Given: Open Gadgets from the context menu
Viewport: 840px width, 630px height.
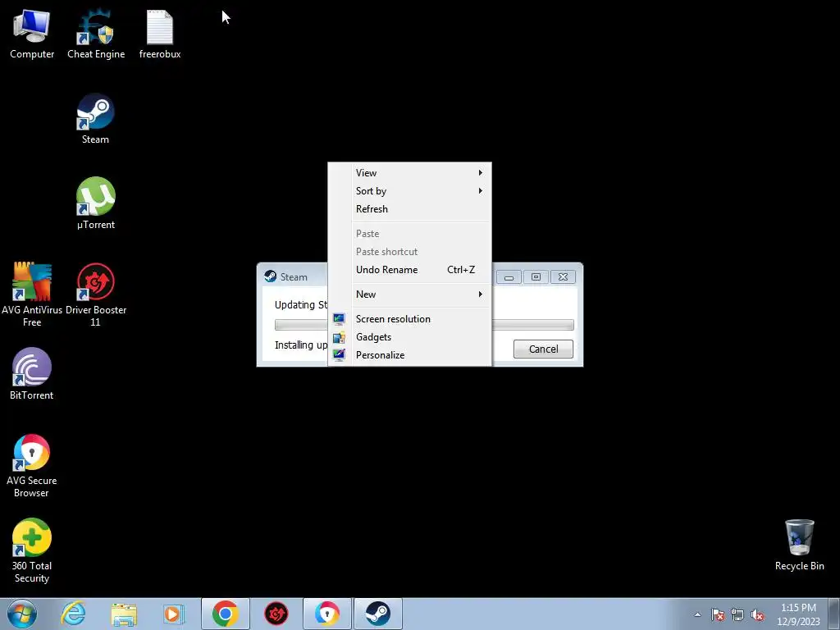Looking at the screenshot, I should click(x=410, y=337).
